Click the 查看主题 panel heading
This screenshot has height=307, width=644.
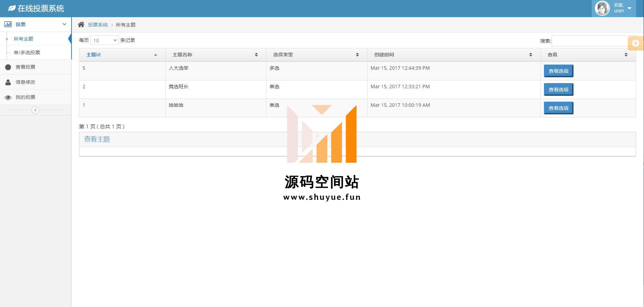tap(97, 139)
